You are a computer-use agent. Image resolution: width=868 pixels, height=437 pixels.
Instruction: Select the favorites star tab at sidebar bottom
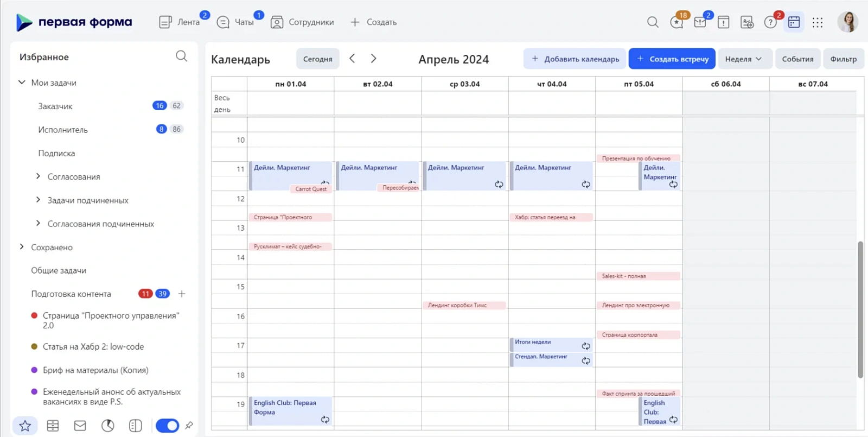click(x=25, y=426)
